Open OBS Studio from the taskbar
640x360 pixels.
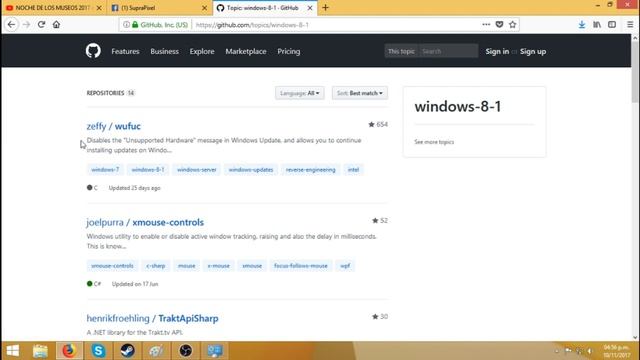pyautogui.click(x=186, y=351)
